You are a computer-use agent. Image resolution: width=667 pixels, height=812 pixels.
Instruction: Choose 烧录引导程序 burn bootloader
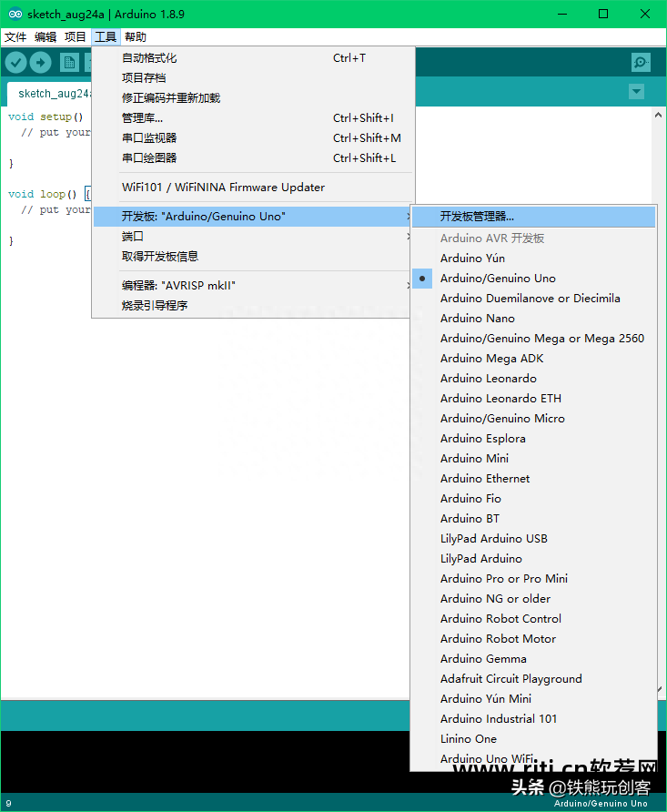click(x=253, y=306)
